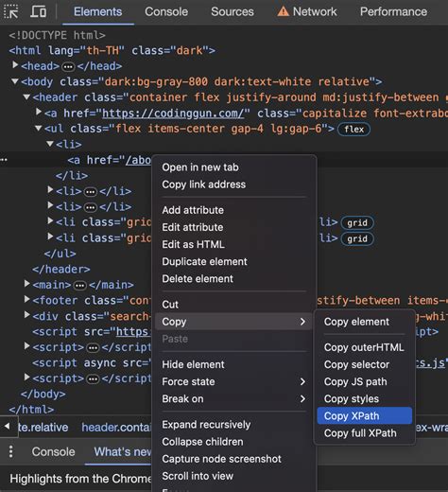Screen dimensions: 448x492
Task: Select Copy element in submenu
Action: click(x=365, y=322)
